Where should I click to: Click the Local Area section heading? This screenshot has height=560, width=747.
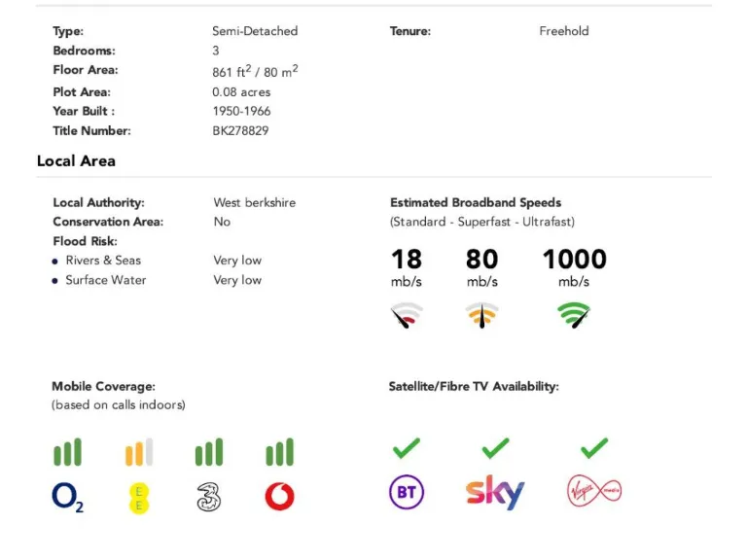point(76,160)
